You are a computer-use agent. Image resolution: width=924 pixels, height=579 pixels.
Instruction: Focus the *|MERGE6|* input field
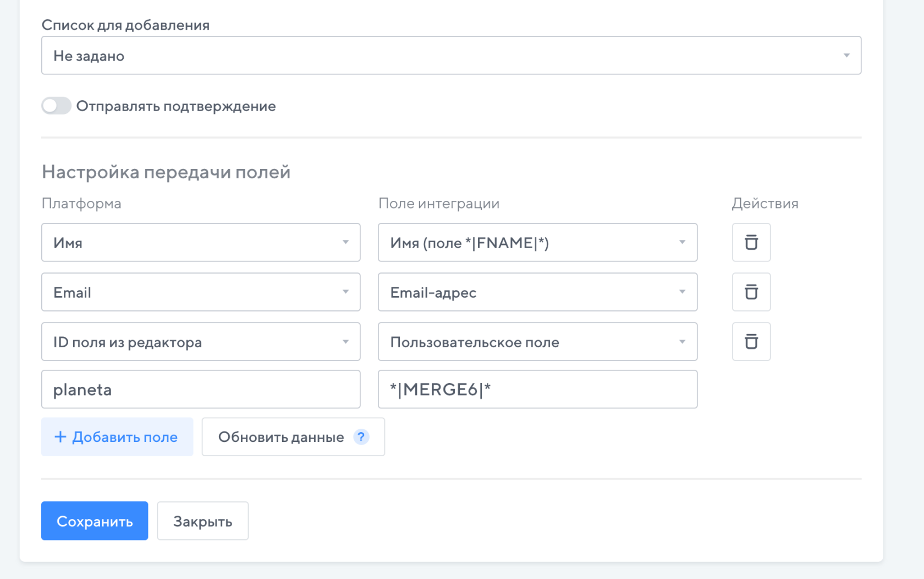coord(537,389)
